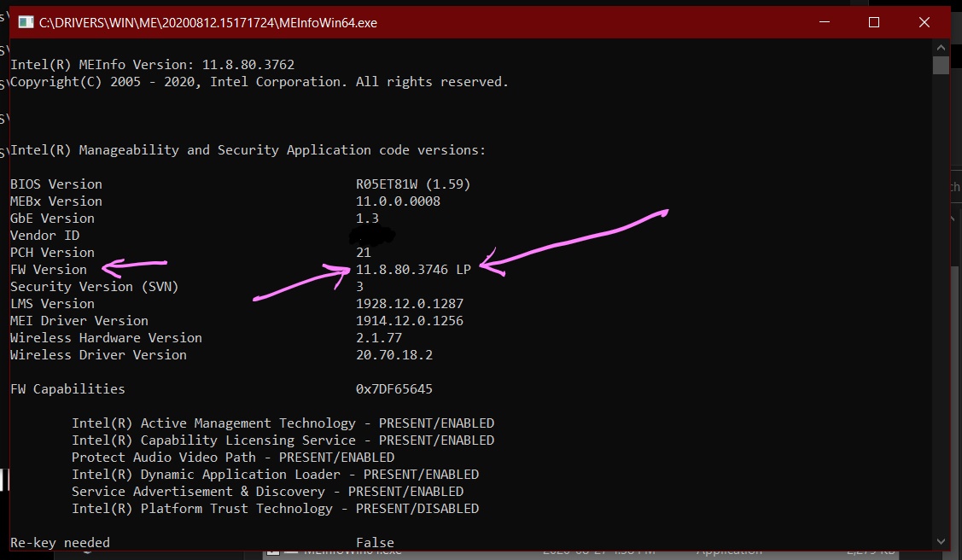Image resolution: width=962 pixels, height=560 pixels.
Task: Click the vertical scrollbar thumb
Action: 942,65
